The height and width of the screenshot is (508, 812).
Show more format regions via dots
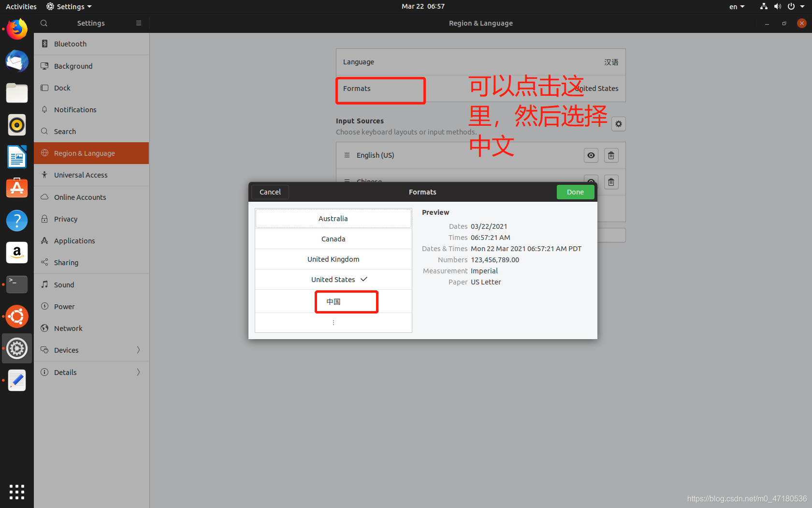point(333,323)
